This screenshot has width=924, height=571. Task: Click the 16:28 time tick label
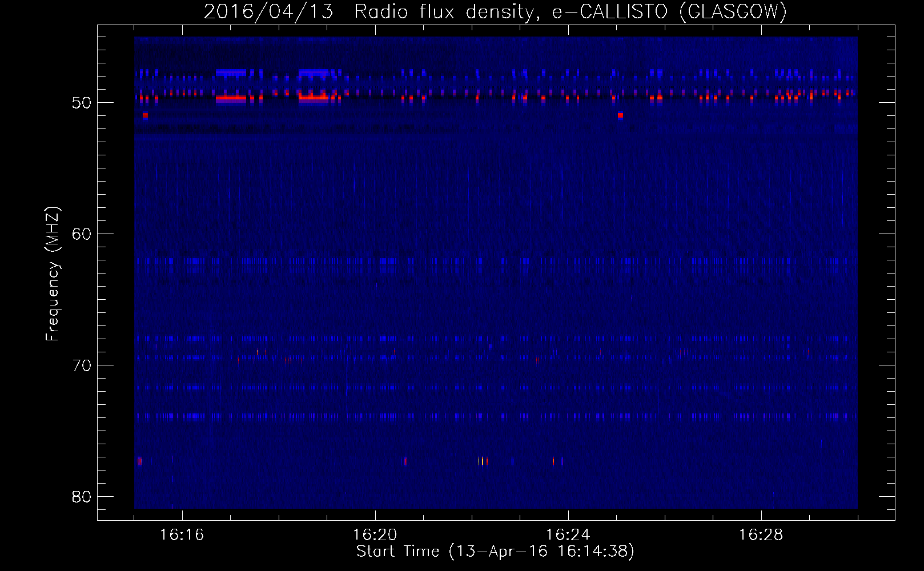[761, 535]
